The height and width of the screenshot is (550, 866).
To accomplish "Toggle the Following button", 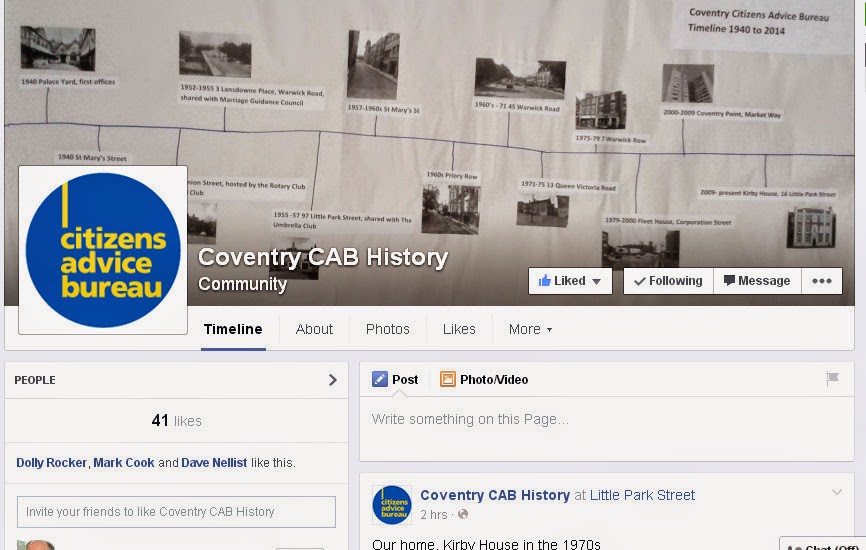I will [669, 281].
